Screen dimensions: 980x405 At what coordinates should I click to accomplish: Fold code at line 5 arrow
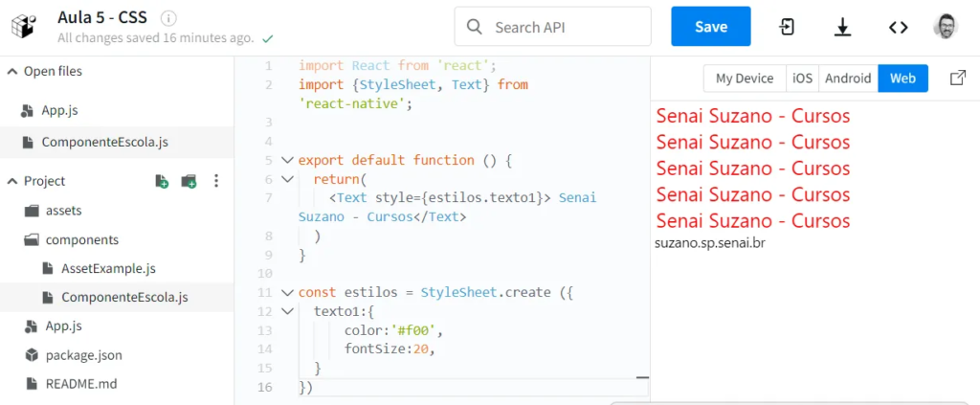click(287, 160)
